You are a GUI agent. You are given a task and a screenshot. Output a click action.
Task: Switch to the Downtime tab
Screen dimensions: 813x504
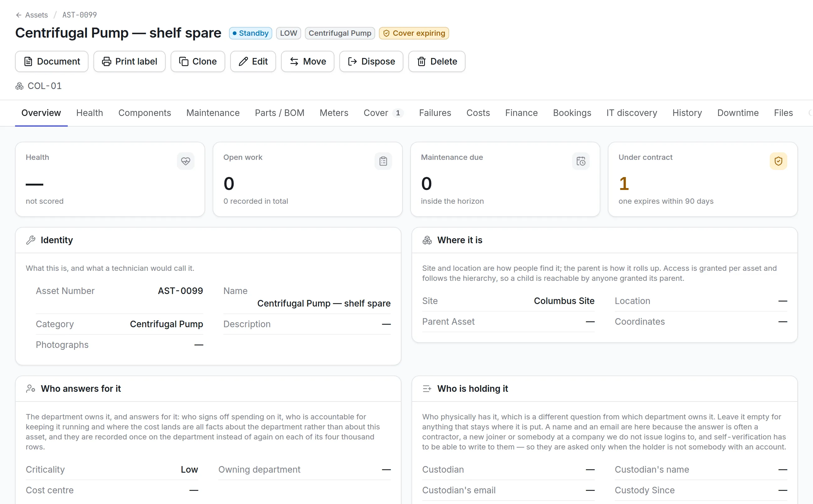pos(738,113)
